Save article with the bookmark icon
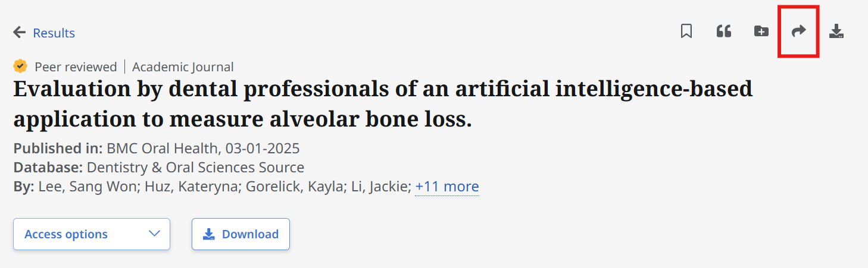The height and width of the screenshot is (268, 868). tap(686, 31)
